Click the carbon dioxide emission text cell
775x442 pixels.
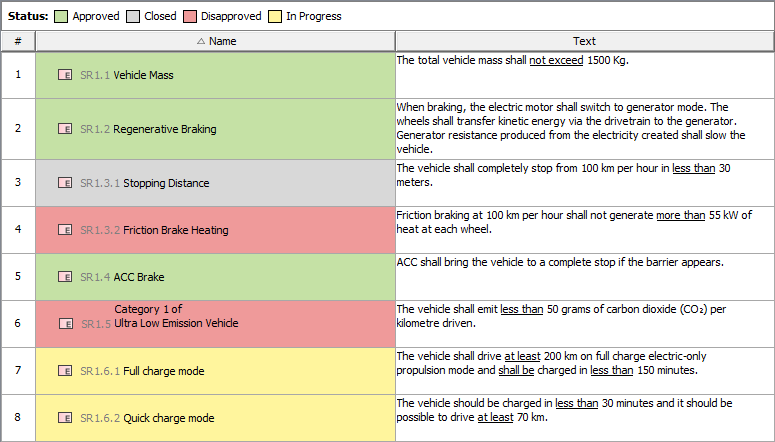pos(584,324)
